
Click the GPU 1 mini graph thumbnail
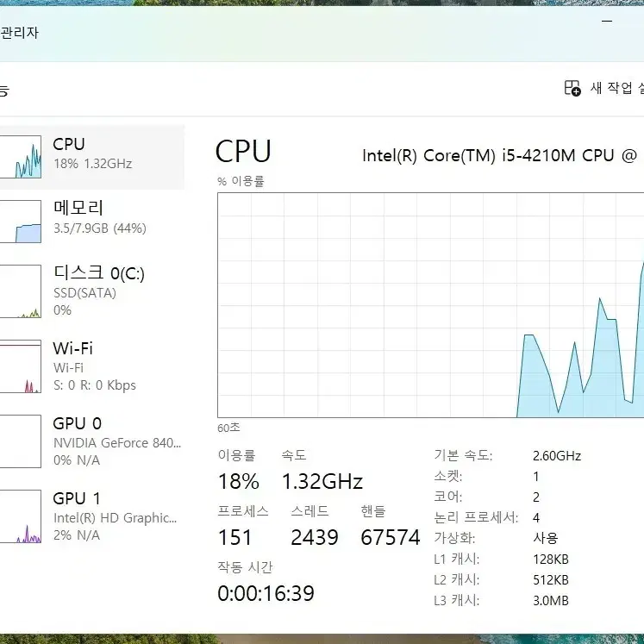coord(20,516)
